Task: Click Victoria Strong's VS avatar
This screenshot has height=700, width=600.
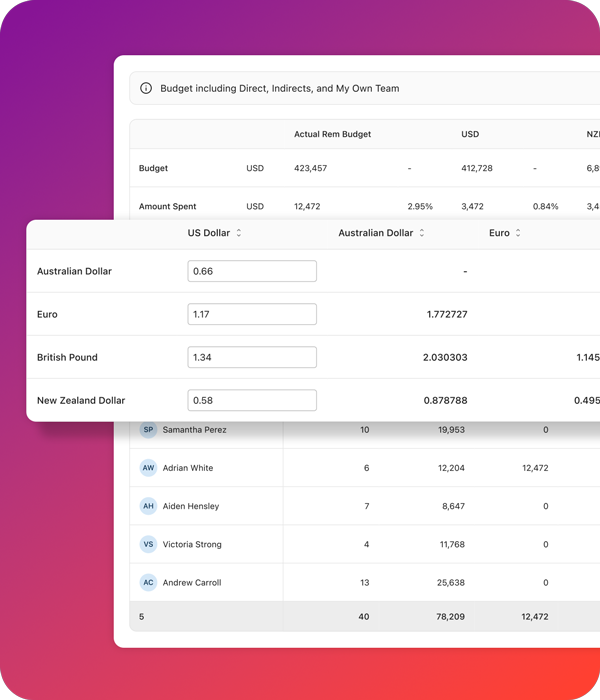Action: pos(148,544)
